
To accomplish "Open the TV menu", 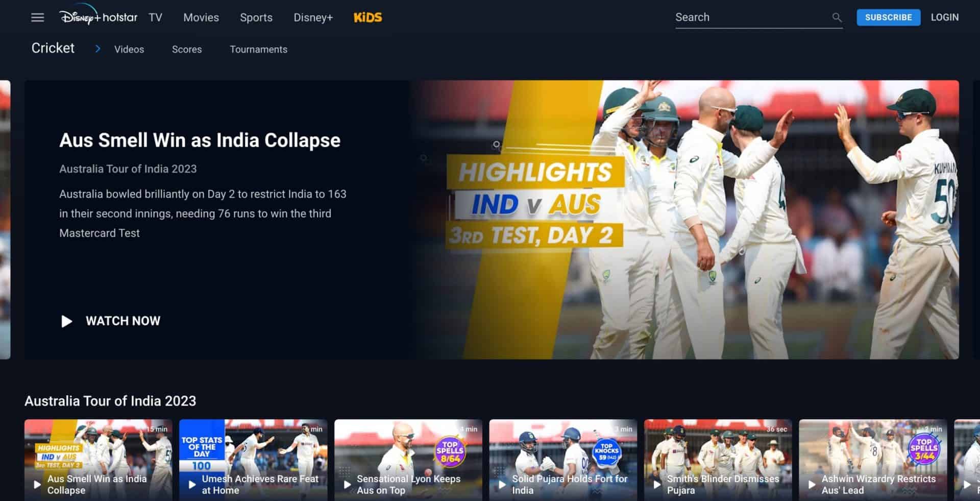I will (x=155, y=17).
